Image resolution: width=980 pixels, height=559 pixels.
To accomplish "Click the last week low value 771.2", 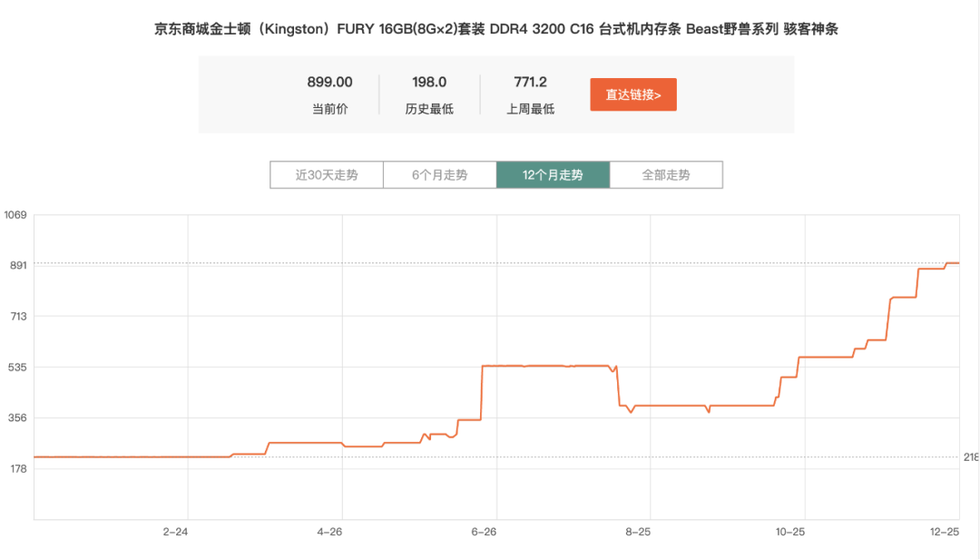I will pyautogui.click(x=529, y=81).
